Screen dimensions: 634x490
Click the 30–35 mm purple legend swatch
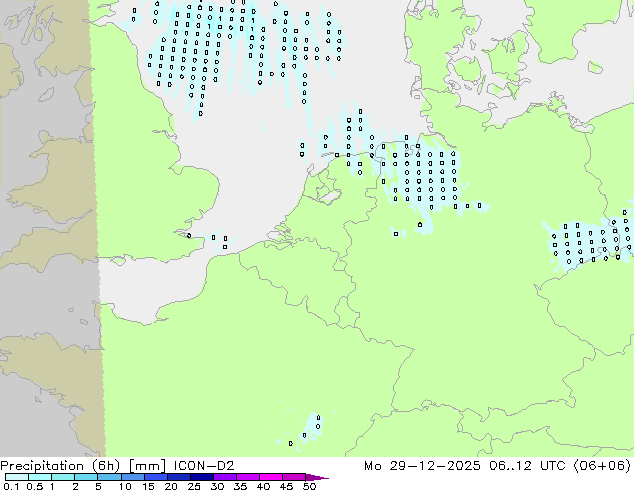click(x=224, y=477)
